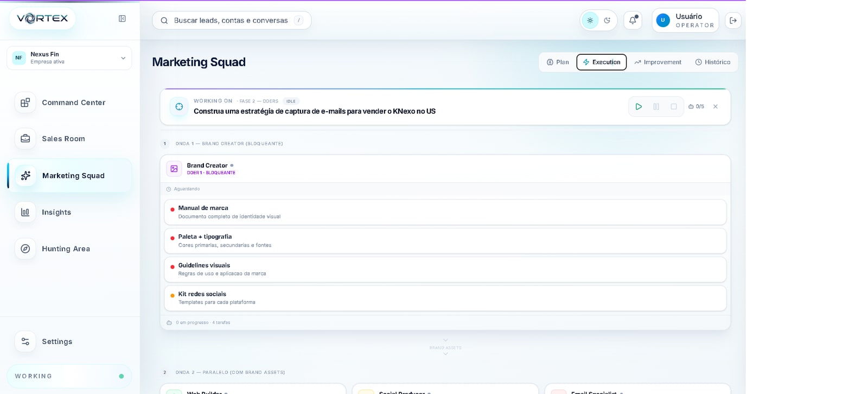Switch to the Plan tab
868x394 pixels.
click(x=558, y=62)
